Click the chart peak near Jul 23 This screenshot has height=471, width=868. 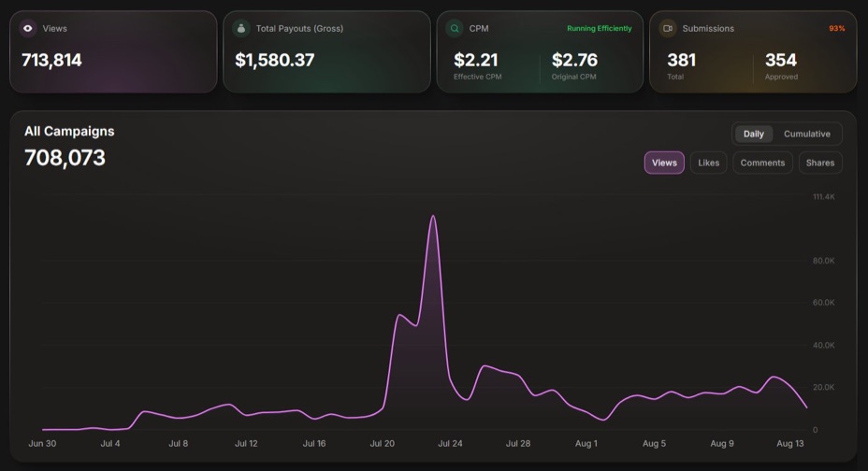pyautogui.click(x=433, y=216)
